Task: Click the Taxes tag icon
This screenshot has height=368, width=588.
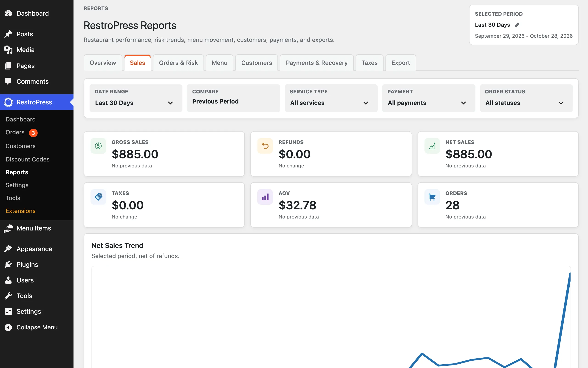Action: coord(98,197)
